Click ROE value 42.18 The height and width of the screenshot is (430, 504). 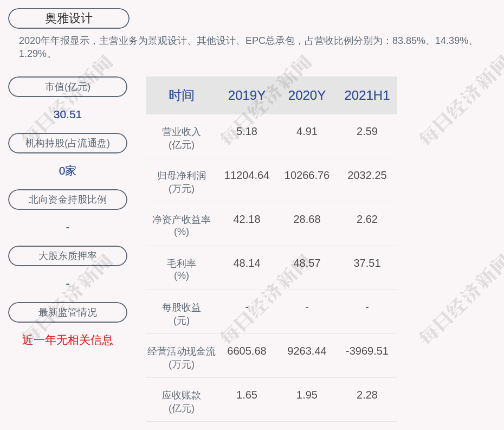(247, 220)
